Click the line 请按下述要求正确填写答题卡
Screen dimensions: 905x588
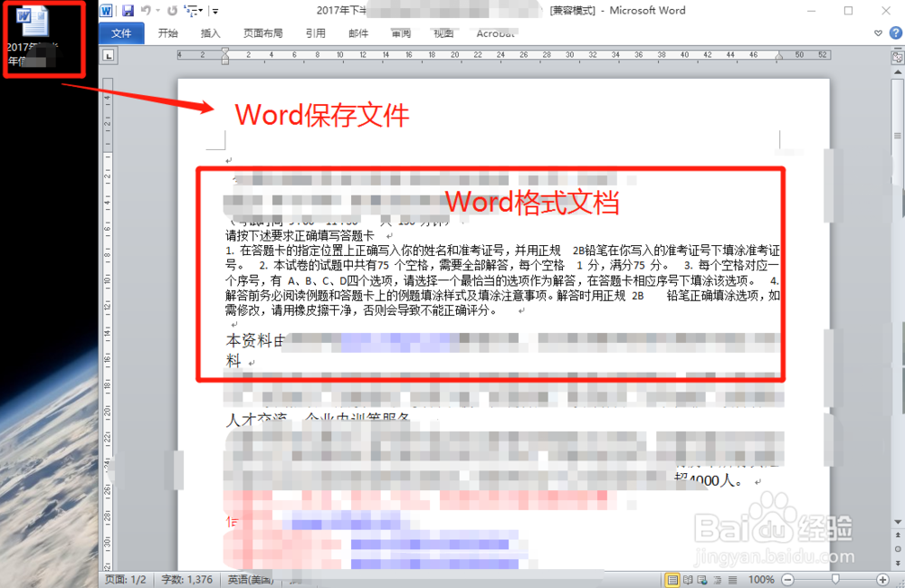pyautogui.click(x=300, y=235)
